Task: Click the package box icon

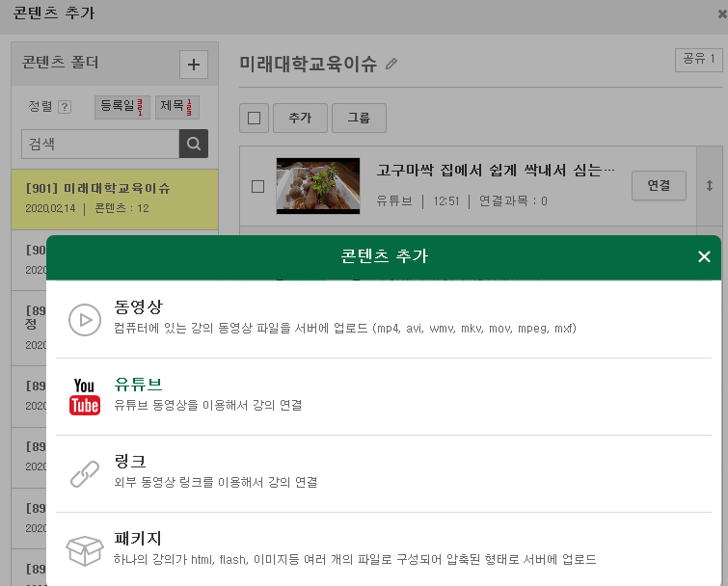Action: (85, 550)
